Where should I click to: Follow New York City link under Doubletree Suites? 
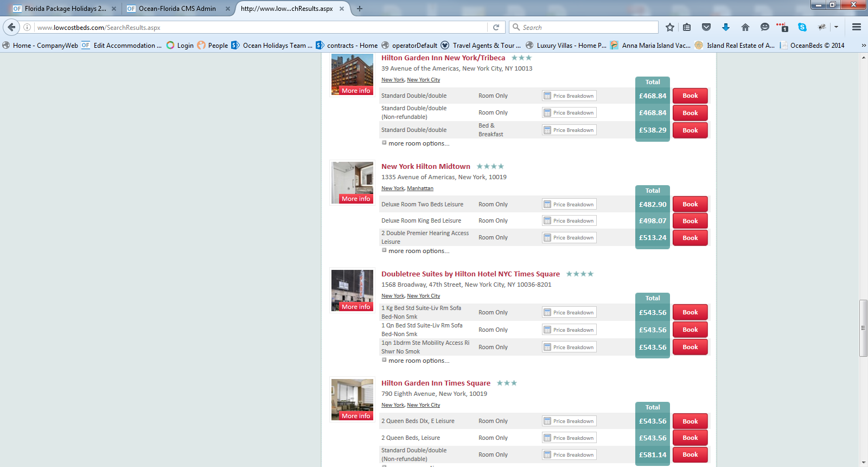424,296
